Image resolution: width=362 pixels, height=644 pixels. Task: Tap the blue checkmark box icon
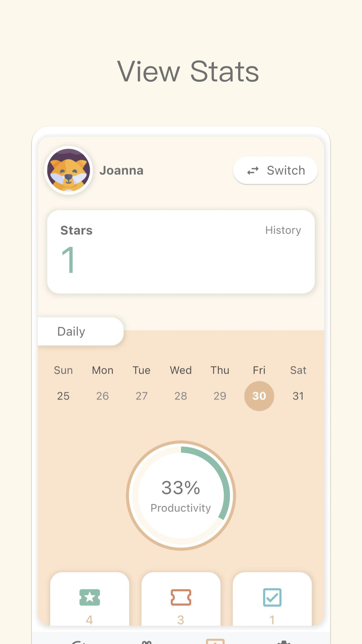coord(272,597)
